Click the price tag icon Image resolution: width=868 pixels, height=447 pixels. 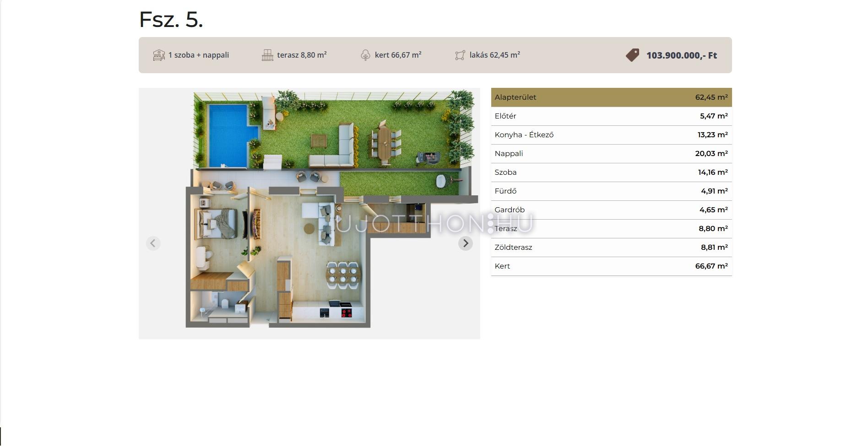tap(632, 55)
